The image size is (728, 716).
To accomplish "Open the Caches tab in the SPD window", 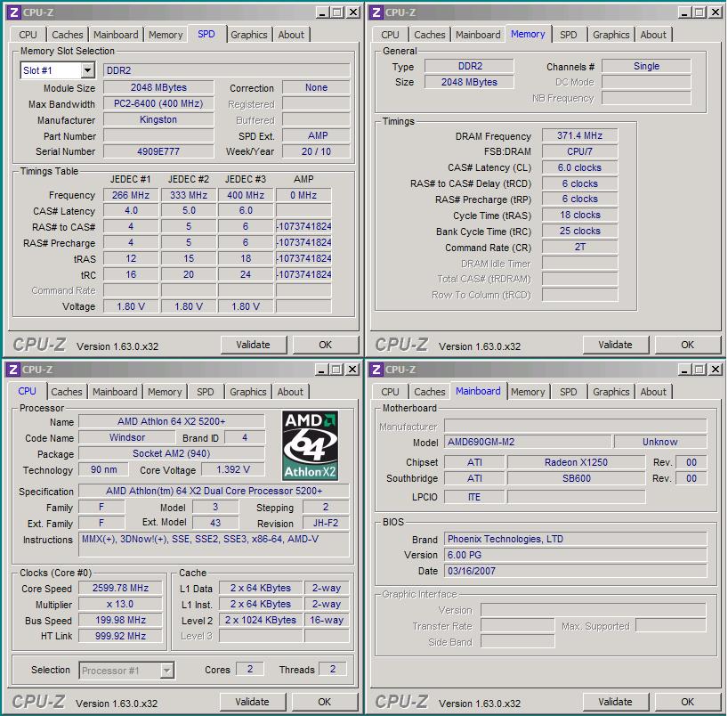I will [68, 35].
